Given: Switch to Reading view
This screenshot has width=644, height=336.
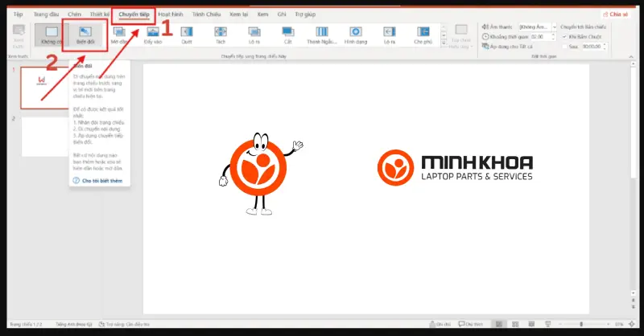Looking at the screenshot, I should [x=531, y=324].
